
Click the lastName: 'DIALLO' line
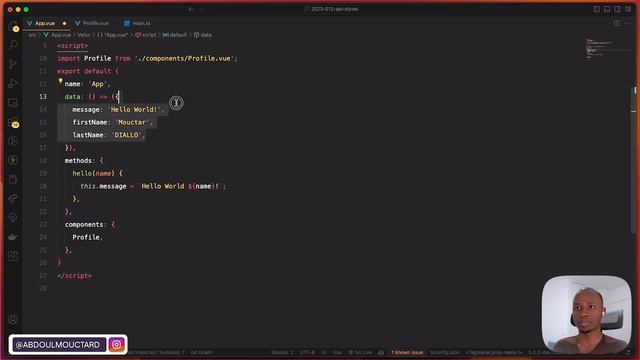[109, 135]
